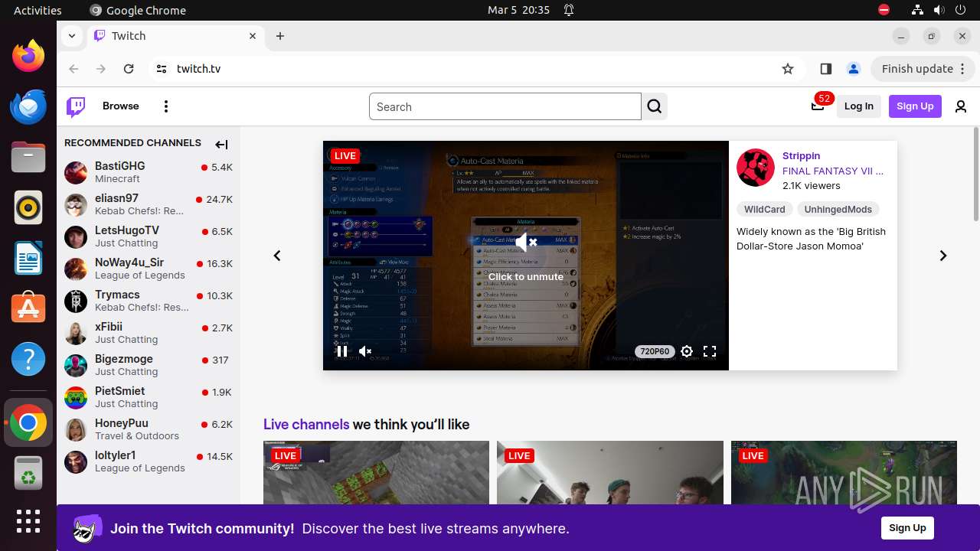This screenshot has height=551, width=980.
Task: Toggle Chrome side panel icon
Action: 825,69
